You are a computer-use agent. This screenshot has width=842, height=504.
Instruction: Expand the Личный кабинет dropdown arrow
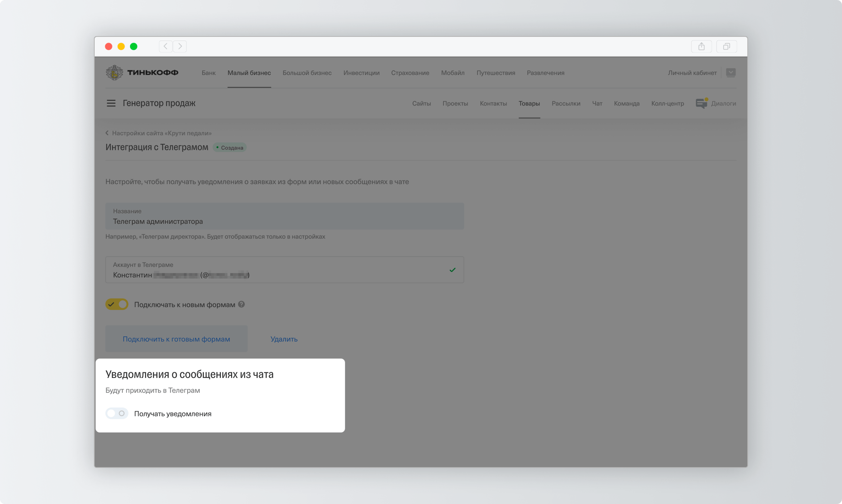click(x=731, y=73)
